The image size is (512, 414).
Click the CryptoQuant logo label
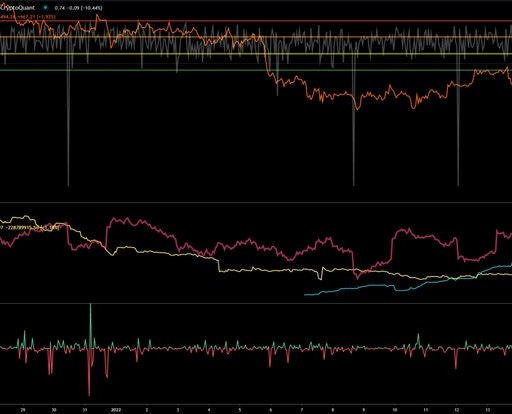(17, 7)
